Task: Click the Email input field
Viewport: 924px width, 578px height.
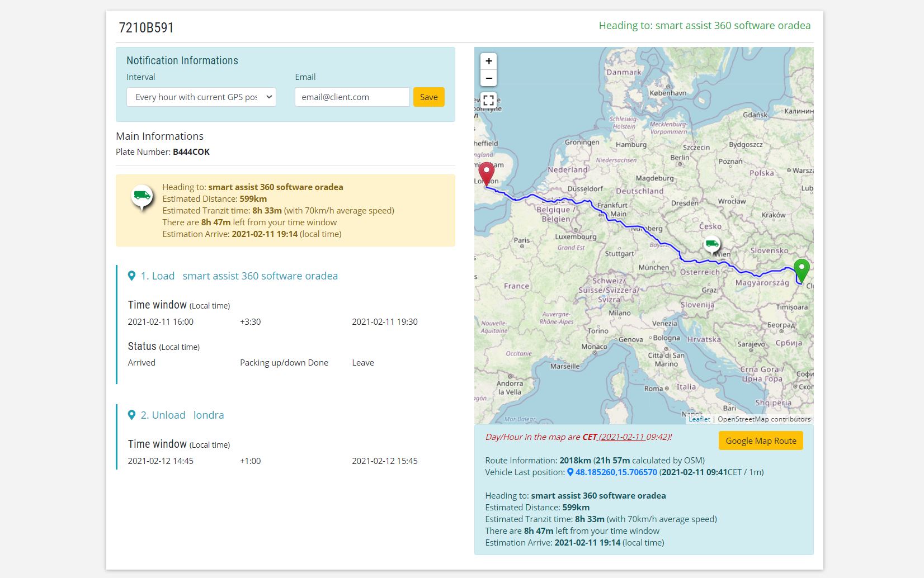Action: coord(352,97)
